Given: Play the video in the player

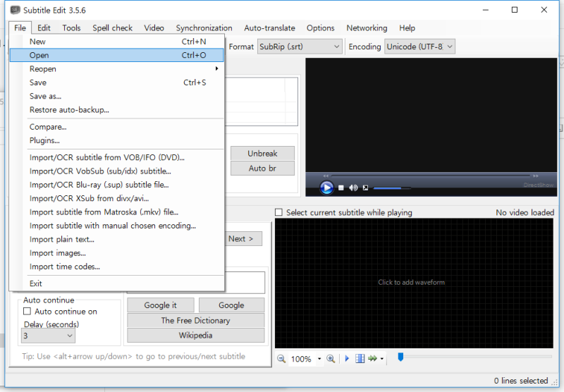Looking at the screenshot, I should (x=326, y=188).
